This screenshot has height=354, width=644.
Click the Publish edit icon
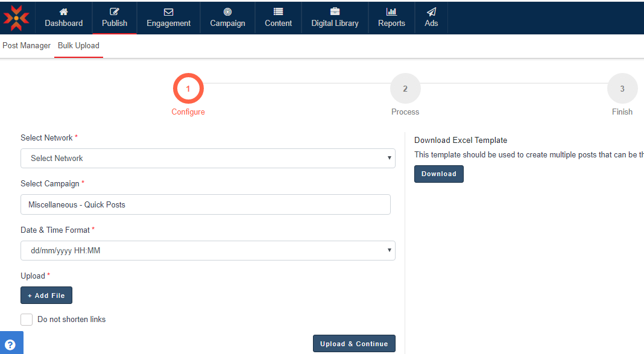tap(115, 11)
